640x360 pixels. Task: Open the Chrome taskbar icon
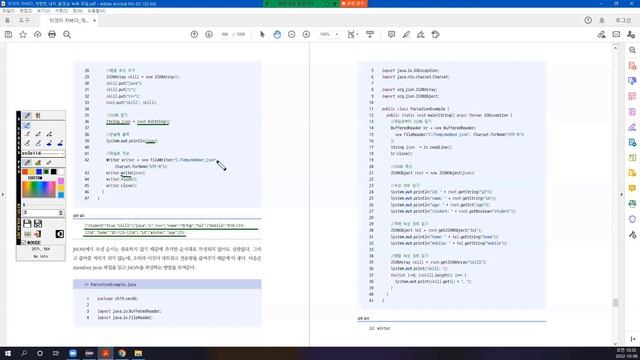pos(122,353)
